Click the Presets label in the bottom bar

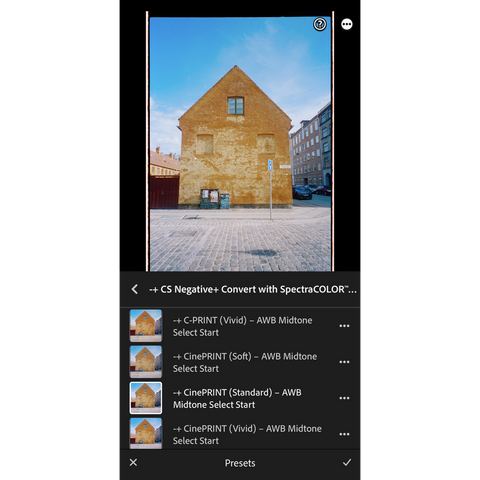240,463
